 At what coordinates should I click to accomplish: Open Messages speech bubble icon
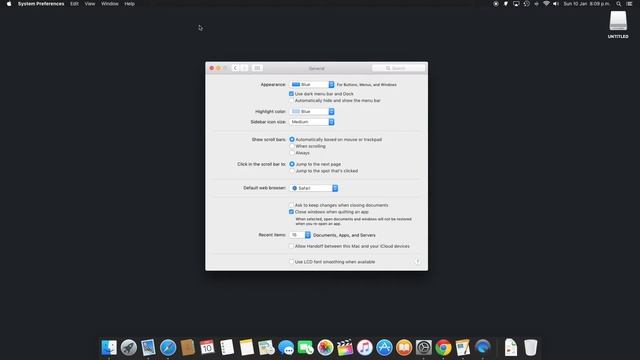click(x=286, y=348)
